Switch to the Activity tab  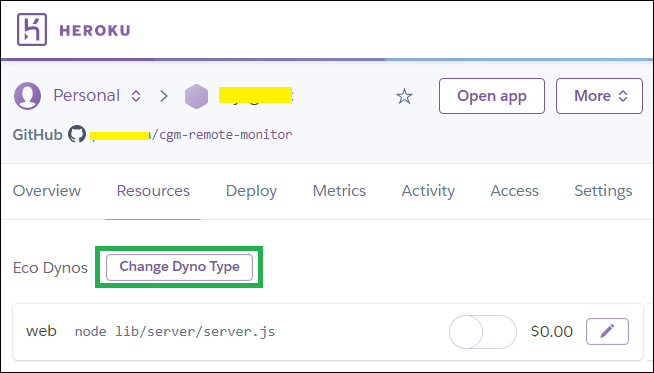[x=428, y=191]
